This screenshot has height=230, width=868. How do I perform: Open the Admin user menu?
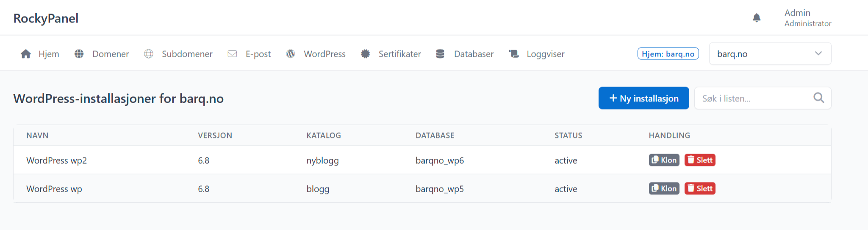point(807,18)
